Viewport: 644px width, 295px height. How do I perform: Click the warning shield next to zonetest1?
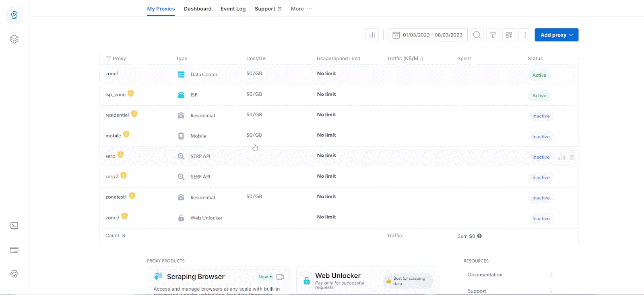[132, 196]
